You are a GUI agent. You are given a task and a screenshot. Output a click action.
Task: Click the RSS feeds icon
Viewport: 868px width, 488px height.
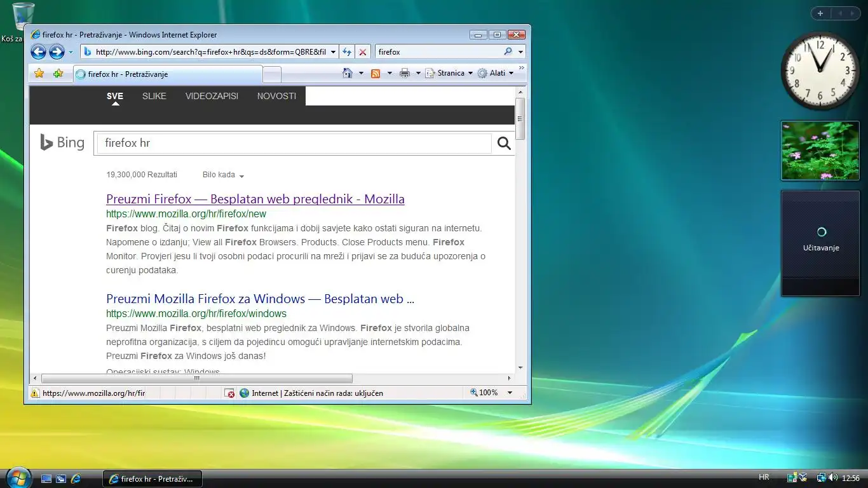pos(376,73)
